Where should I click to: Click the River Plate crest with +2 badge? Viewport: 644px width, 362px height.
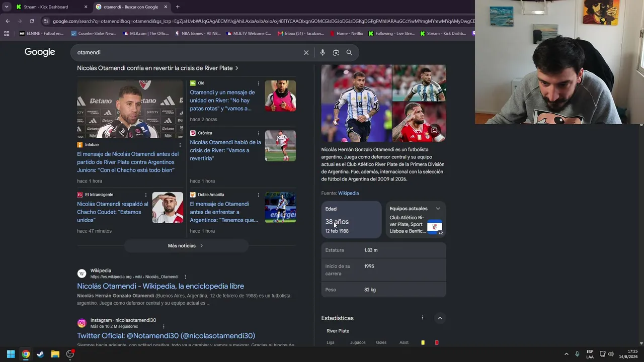(x=435, y=227)
